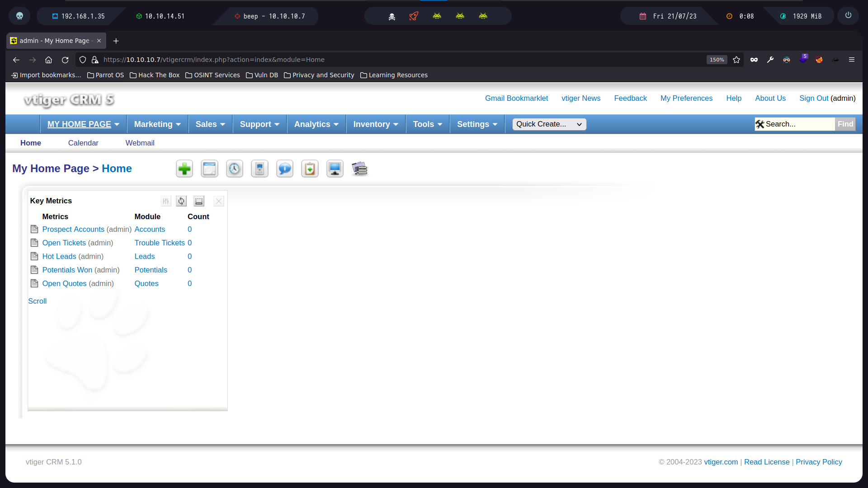Open the Gmail Bookmarklet link
Image resolution: width=868 pixels, height=488 pixels.
516,99
